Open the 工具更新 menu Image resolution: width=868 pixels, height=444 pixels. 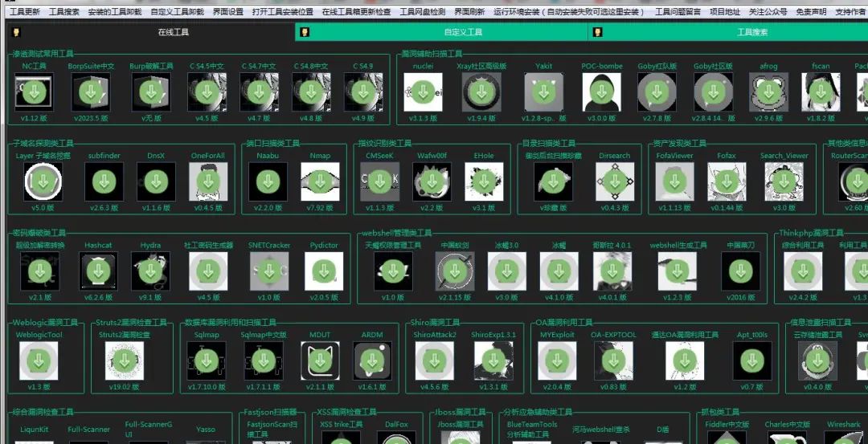[25, 11]
